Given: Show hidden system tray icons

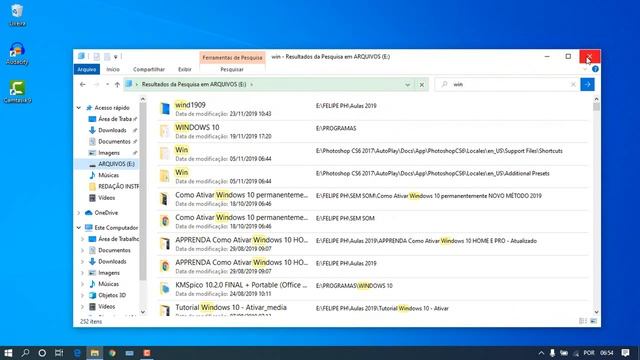Looking at the screenshot, I should (x=541, y=353).
